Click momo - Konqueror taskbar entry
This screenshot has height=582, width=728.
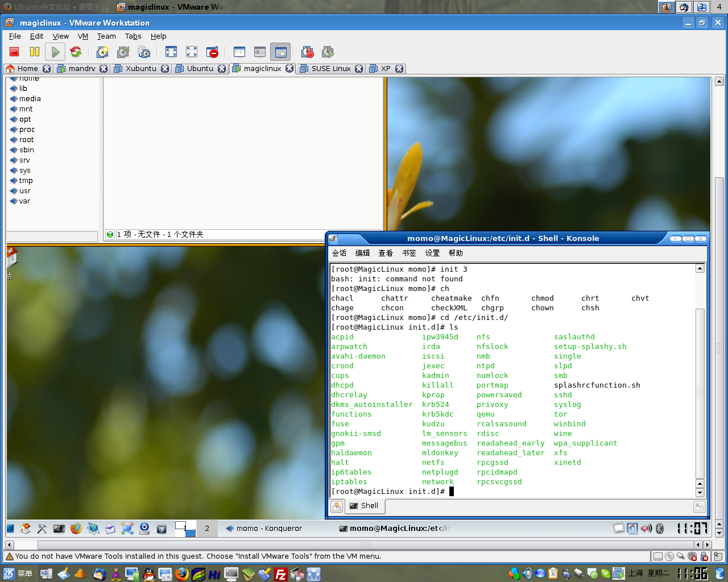coord(264,528)
